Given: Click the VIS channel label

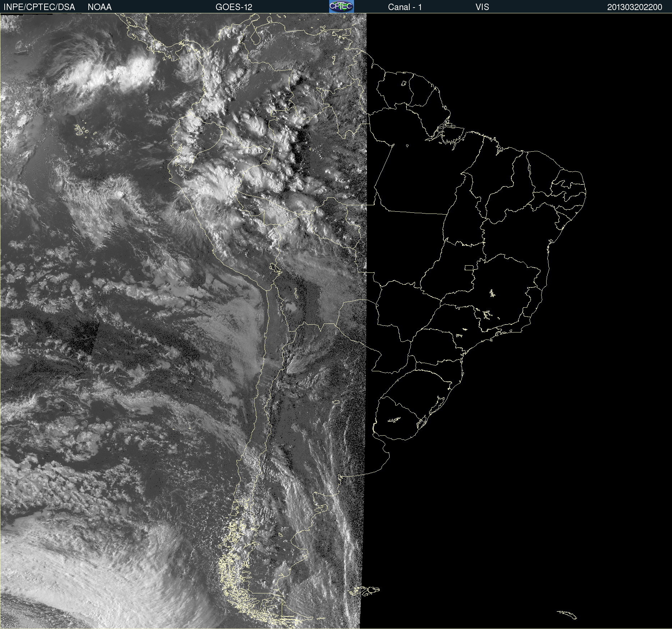Looking at the screenshot, I should click(x=482, y=7).
